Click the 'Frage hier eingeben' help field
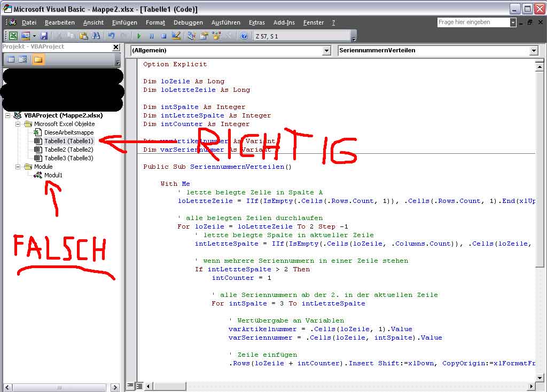 click(472, 22)
